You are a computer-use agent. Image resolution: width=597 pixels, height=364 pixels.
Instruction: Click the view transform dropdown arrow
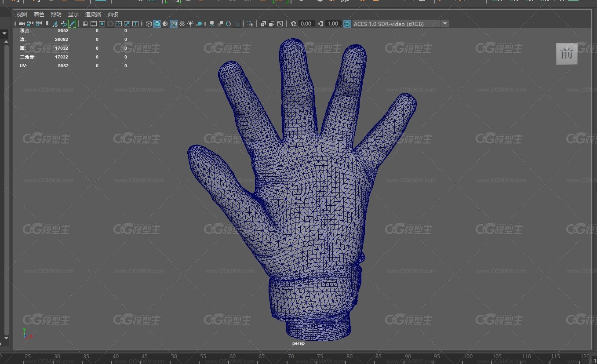[x=445, y=24]
